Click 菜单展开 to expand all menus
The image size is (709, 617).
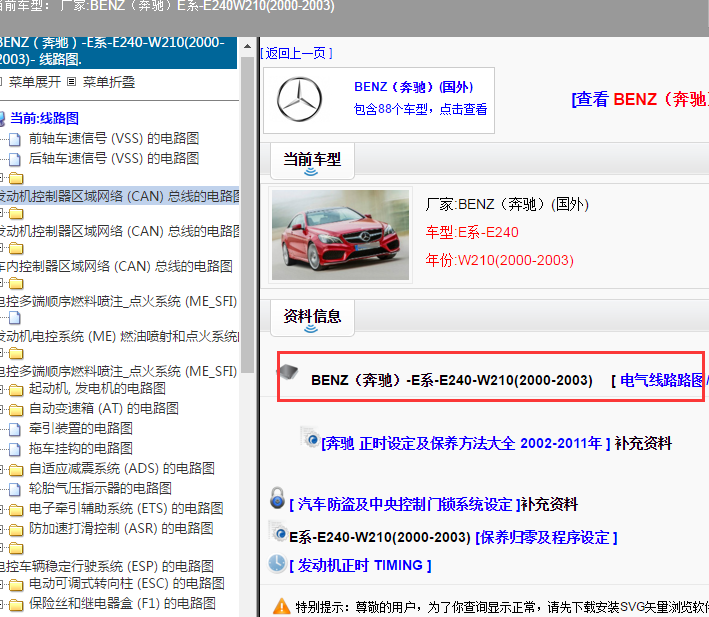pos(34,82)
